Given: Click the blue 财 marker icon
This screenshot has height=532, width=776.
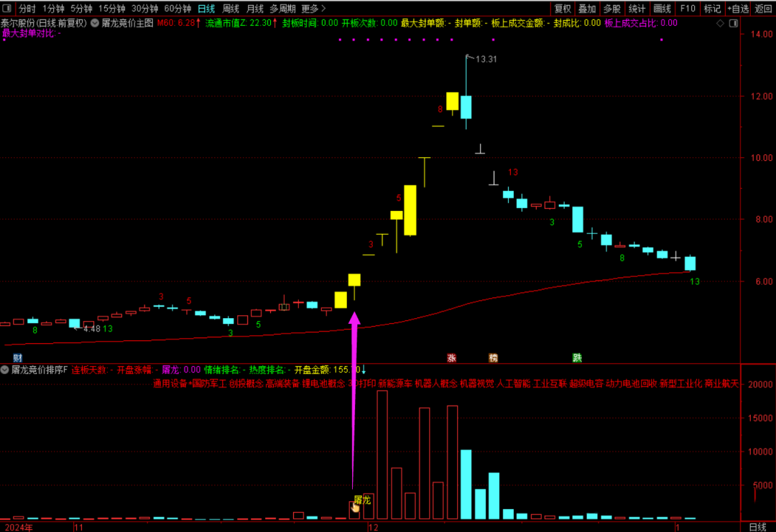Looking at the screenshot, I should [17, 358].
